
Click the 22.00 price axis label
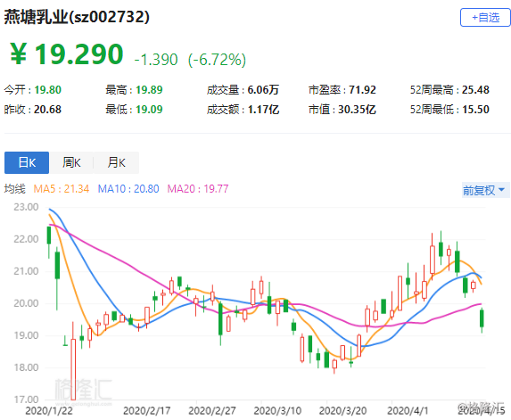click(26, 239)
